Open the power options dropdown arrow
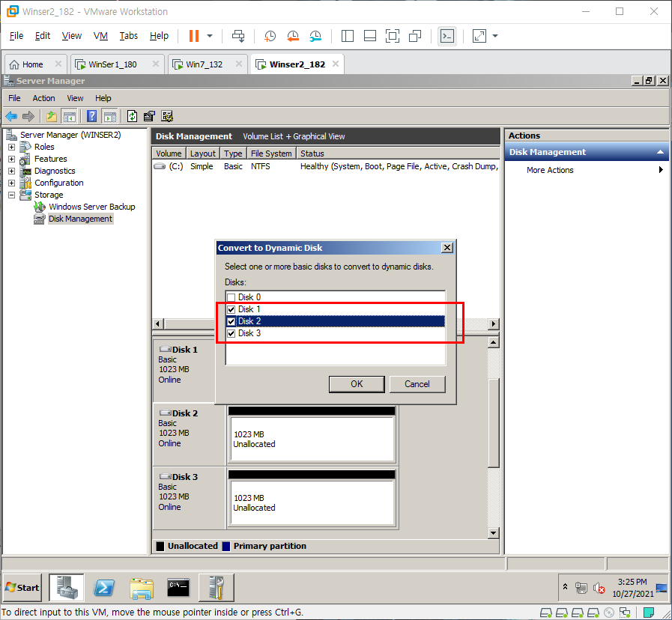Viewport: 672px width, 620px height. pyautogui.click(x=210, y=36)
